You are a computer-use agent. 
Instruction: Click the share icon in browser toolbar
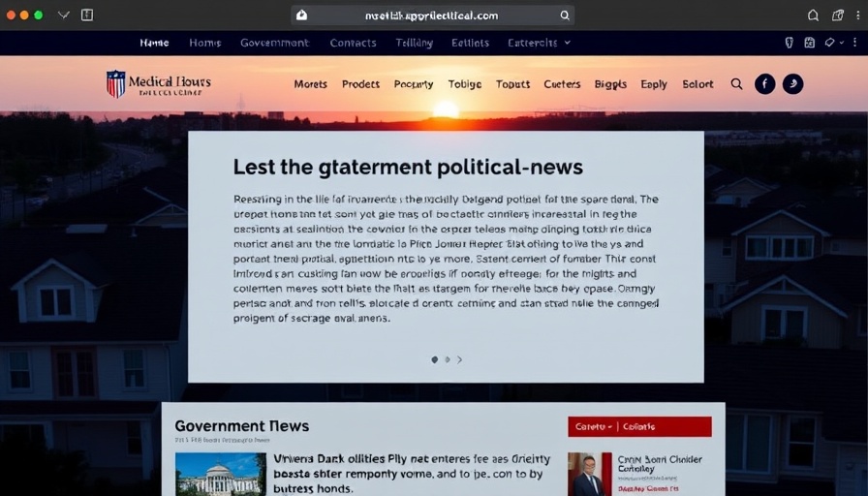(x=839, y=15)
